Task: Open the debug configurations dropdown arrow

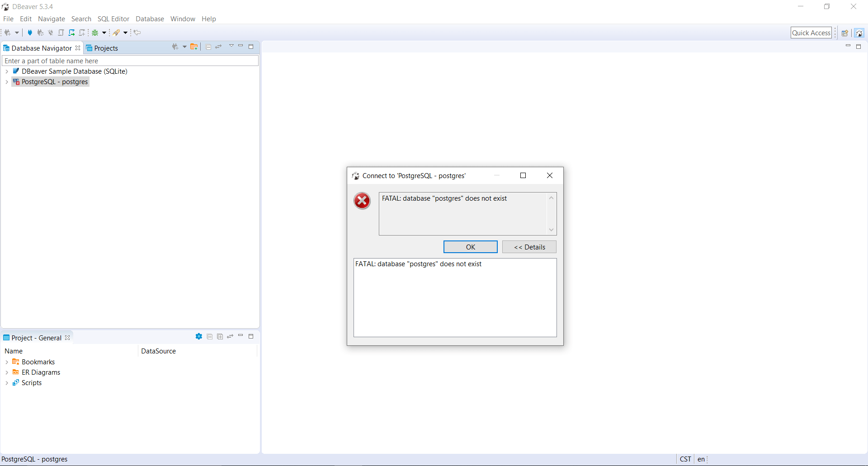Action: (105, 33)
